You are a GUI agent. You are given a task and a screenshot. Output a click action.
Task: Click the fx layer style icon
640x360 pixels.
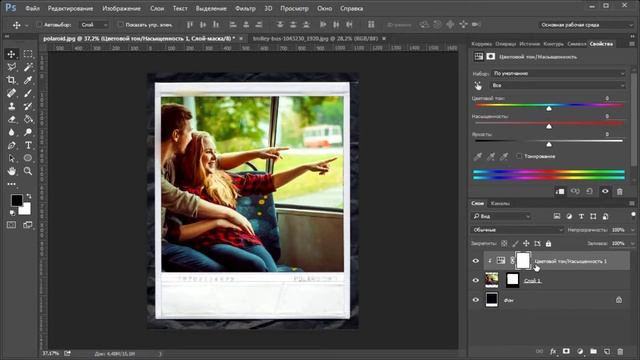(x=553, y=351)
